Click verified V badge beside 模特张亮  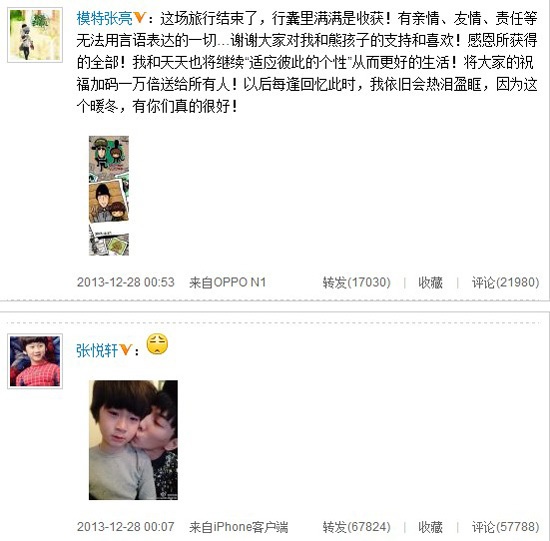(x=139, y=18)
